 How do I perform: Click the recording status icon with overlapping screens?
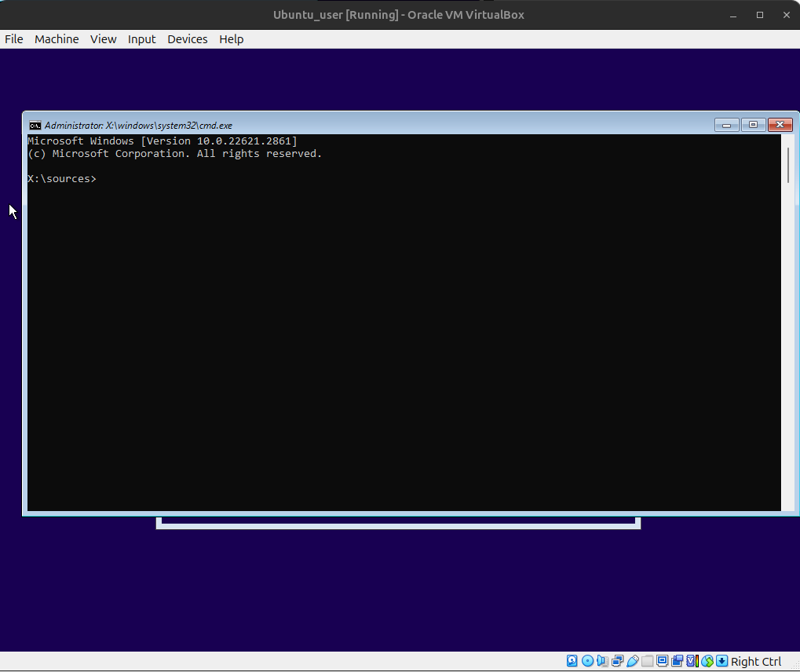(x=677, y=661)
